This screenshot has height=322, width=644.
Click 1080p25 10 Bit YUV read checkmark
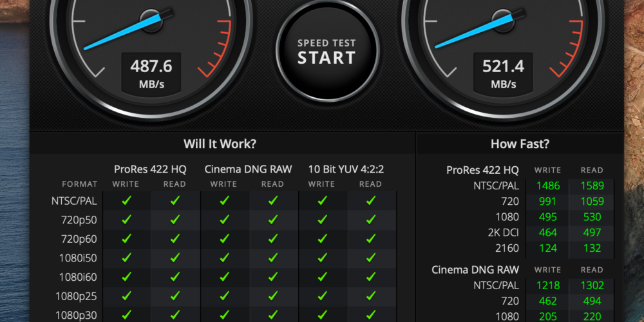click(372, 296)
